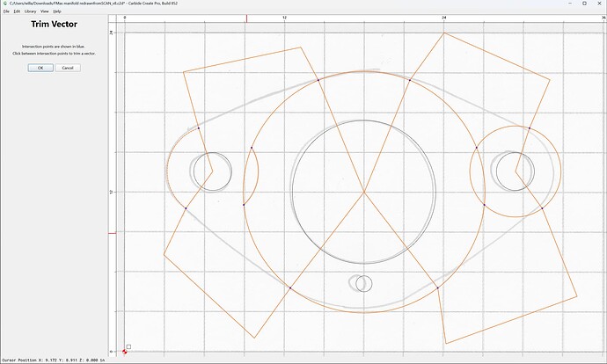Minimize the Carbide Create window

click(571, 4)
